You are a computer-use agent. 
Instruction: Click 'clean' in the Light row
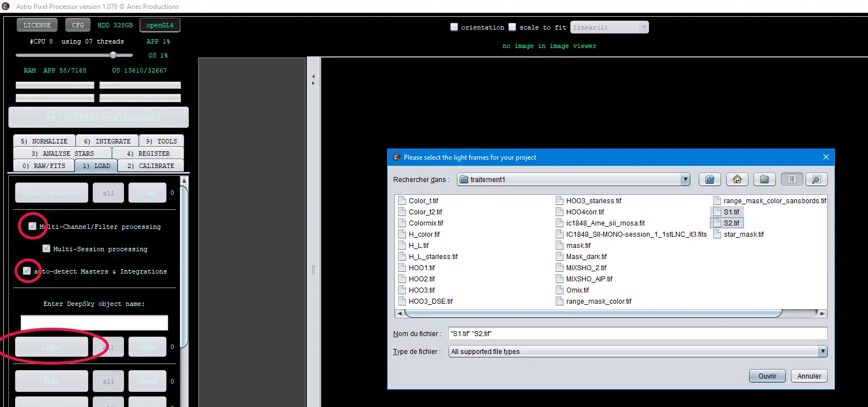click(x=147, y=347)
